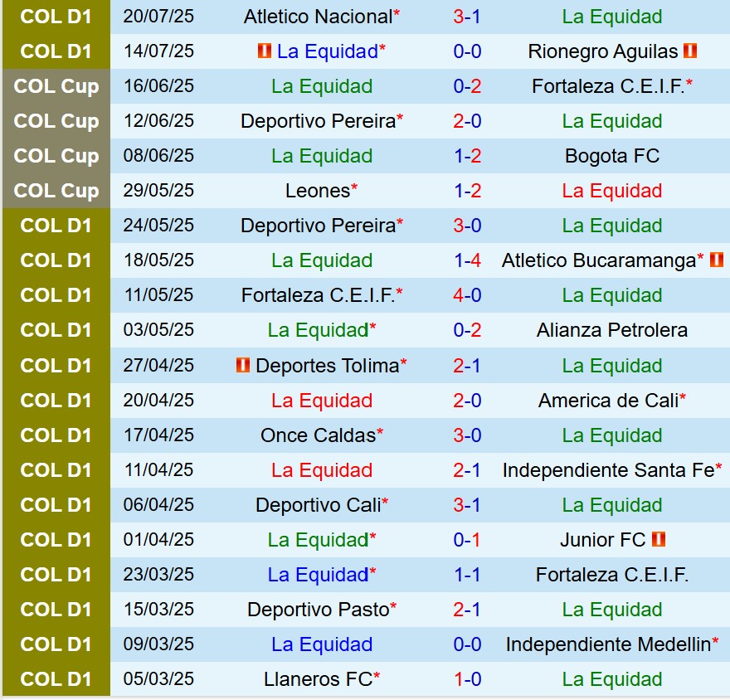Open the Llaneros FC team link
Image resolution: width=730 pixels, height=700 pixels.
[x=318, y=679]
